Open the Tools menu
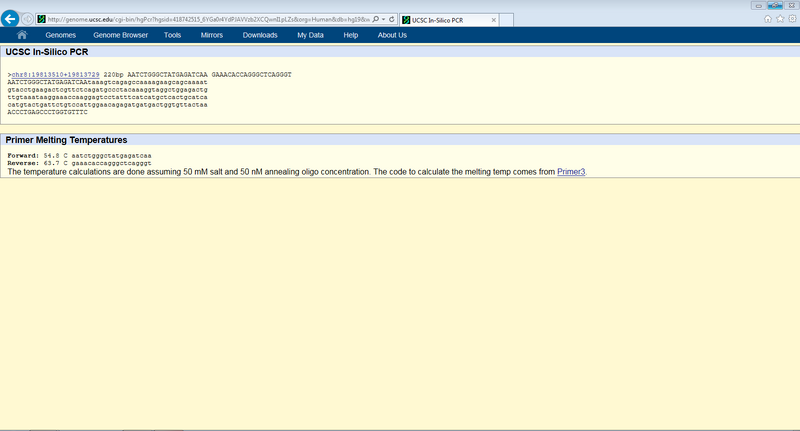The height and width of the screenshot is (431, 800). pyautogui.click(x=172, y=35)
